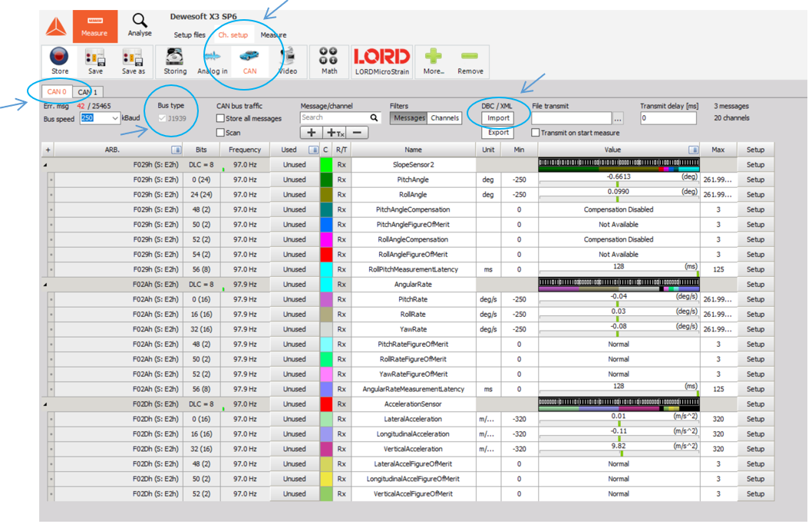Viewport: 812px width, 524px height.
Task: Toggle Used state of PitchAngle channel
Action: click(294, 180)
